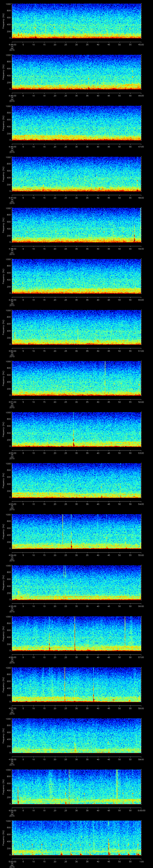Click the red streak near 29 seconds in 4:56:00 panel
The height and width of the screenshot is (868, 153).
point(75,633)
